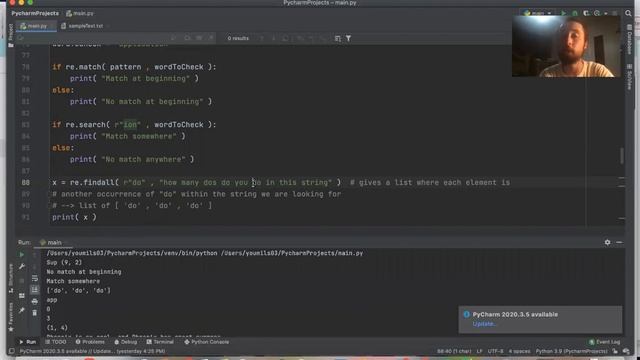The height and width of the screenshot is (360, 640).
Task: Click the Update... link in notification
Action: click(484, 324)
